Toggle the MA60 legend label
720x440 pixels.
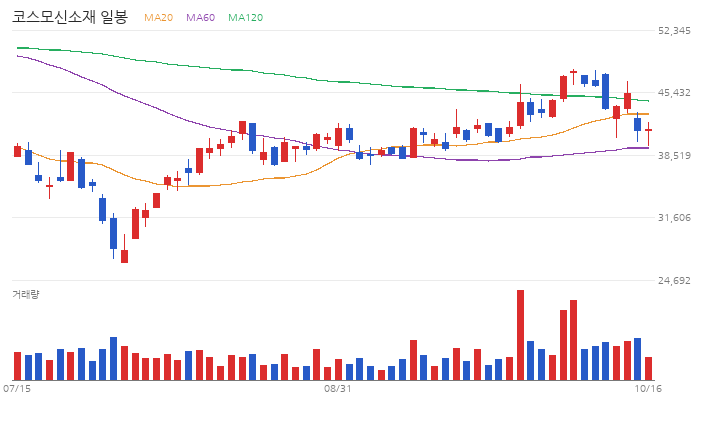pos(200,17)
